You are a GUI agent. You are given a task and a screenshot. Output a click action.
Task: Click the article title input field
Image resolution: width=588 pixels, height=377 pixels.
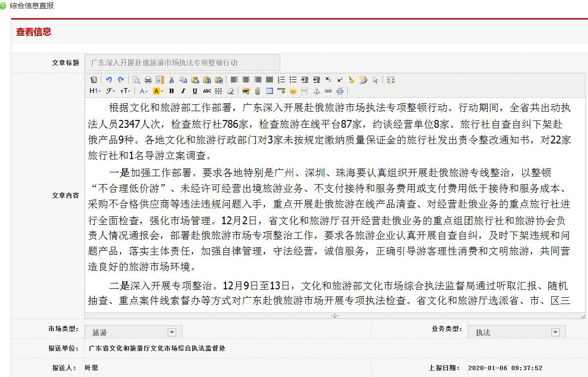[181, 63]
